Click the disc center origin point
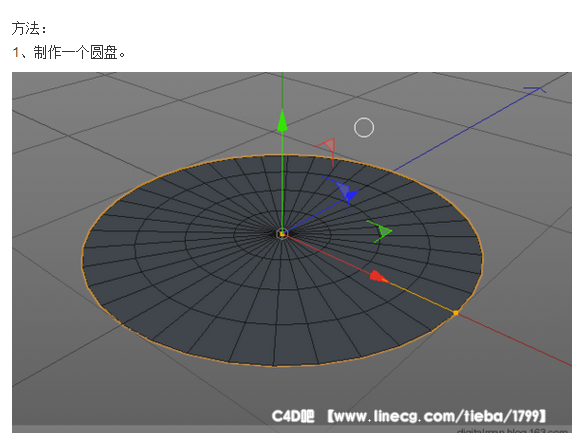This screenshot has height=433, width=572. [282, 233]
